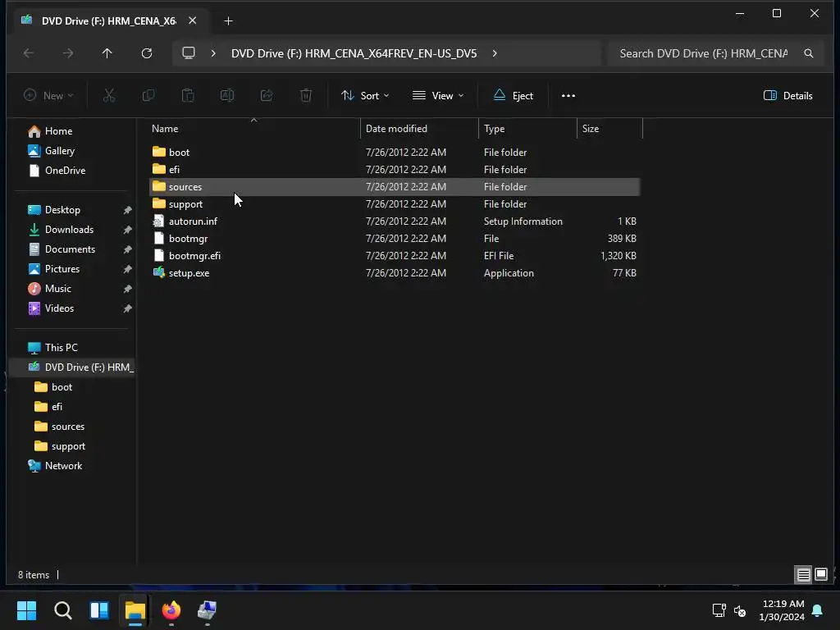Click the Cut scissors icon
This screenshot has width=840, height=630.
[x=109, y=95]
